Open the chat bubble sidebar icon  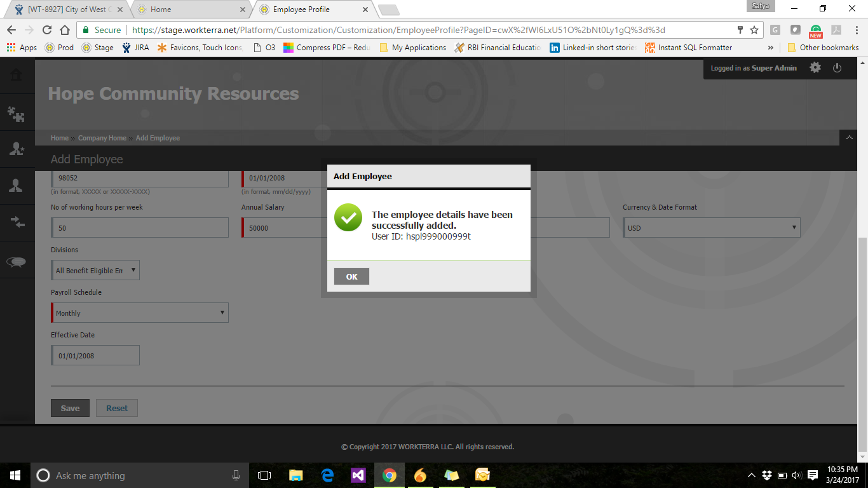tap(16, 262)
